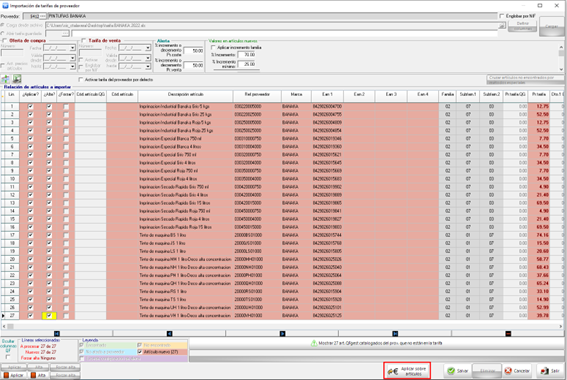Enable the Oferta de compra checkbox
567x380 pixels.
click(x=5, y=40)
